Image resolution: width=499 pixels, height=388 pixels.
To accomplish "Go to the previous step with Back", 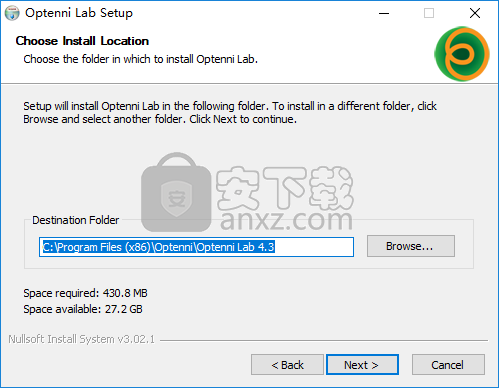I will (287, 365).
